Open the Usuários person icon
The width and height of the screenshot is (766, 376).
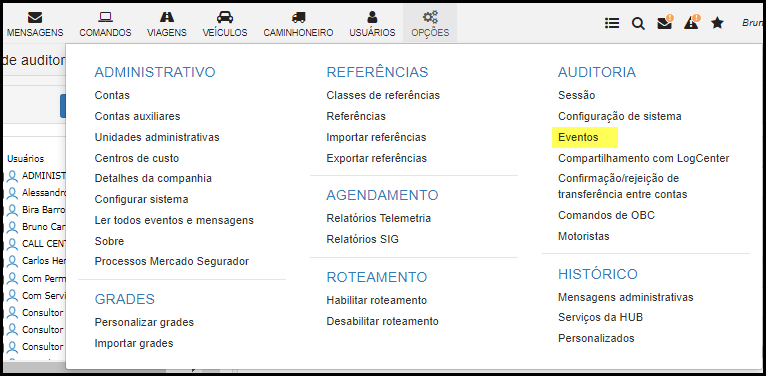click(x=372, y=18)
